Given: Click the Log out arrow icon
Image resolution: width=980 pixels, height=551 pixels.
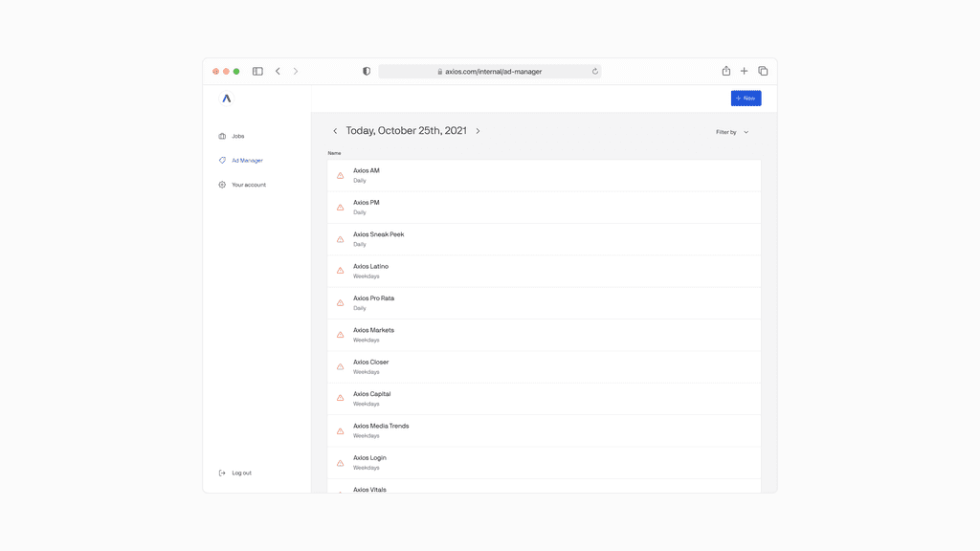Looking at the screenshot, I should [222, 473].
